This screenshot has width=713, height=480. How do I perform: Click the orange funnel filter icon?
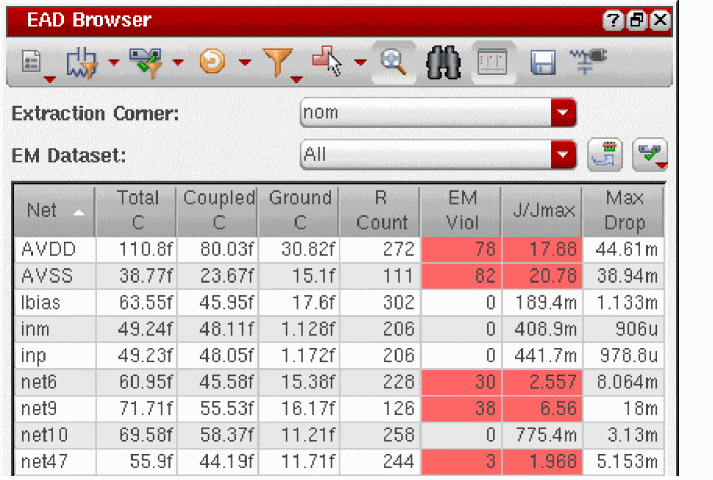tap(277, 62)
